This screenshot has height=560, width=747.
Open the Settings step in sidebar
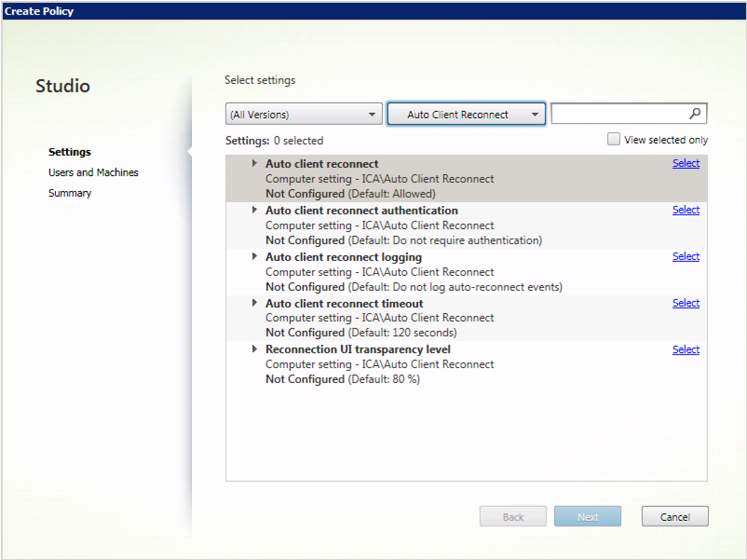70,152
